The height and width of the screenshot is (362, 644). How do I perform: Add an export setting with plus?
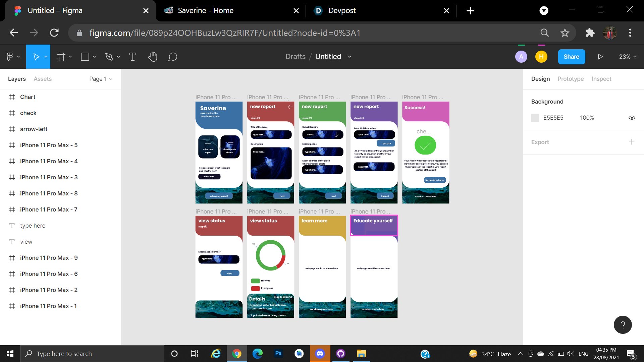[631, 142]
